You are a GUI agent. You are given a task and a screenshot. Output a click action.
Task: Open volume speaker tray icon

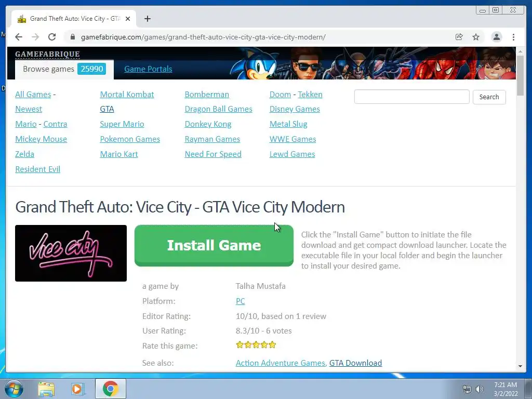pos(479,390)
